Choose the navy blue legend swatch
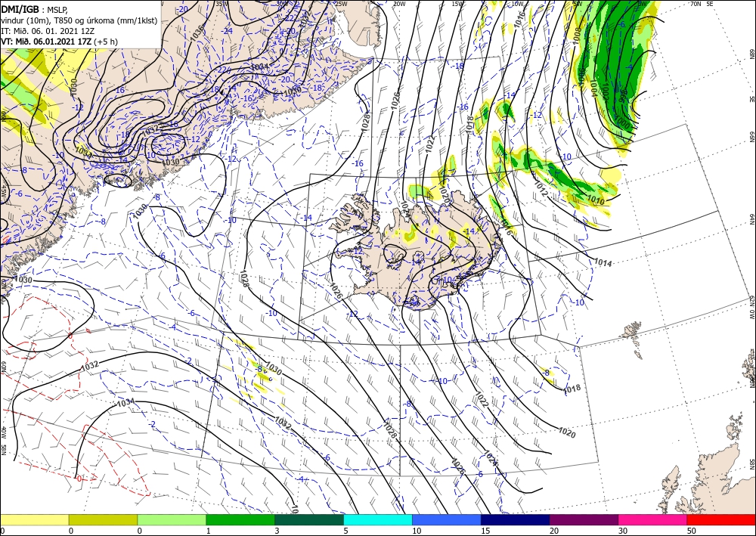The height and width of the screenshot is (536, 756). (x=516, y=519)
